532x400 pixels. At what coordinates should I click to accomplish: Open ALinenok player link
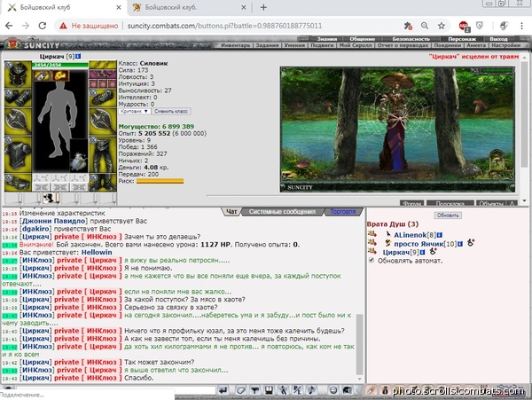point(411,235)
